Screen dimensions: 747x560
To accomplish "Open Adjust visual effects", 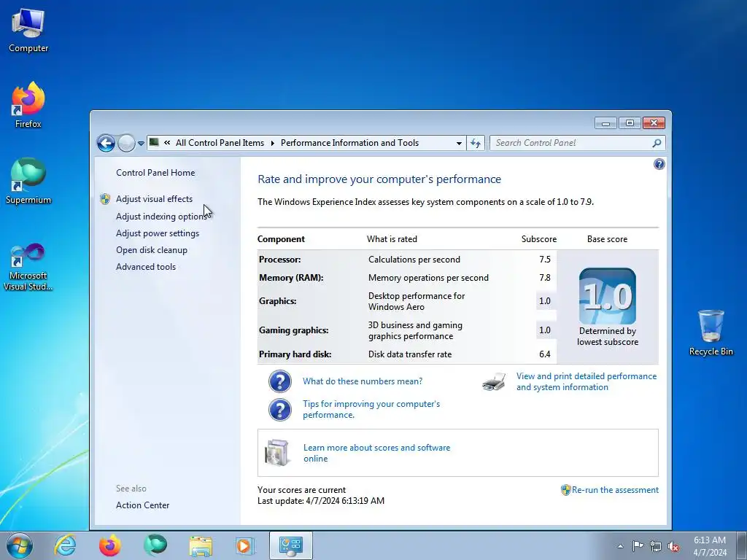I will (x=155, y=199).
